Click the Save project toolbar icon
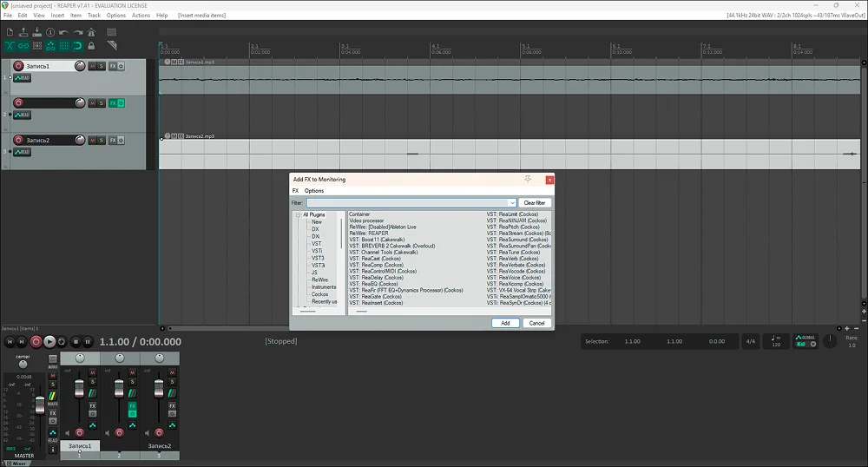The width and height of the screenshot is (868, 467). tap(37, 33)
